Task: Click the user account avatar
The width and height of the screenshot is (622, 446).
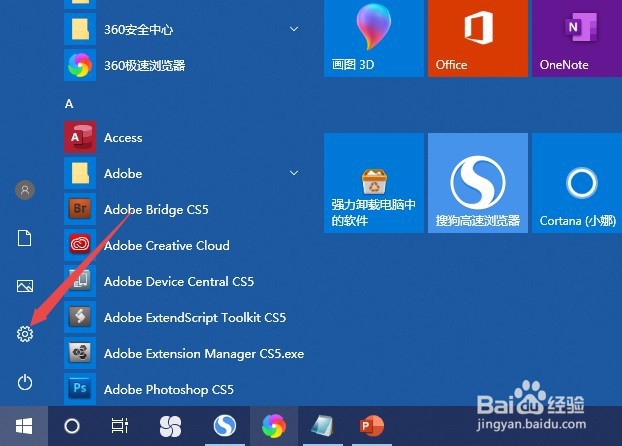Action: pyautogui.click(x=25, y=190)
